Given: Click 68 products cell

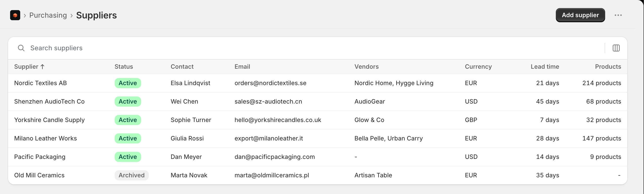Looking at the screenshot, I should (x=604, y=102).
